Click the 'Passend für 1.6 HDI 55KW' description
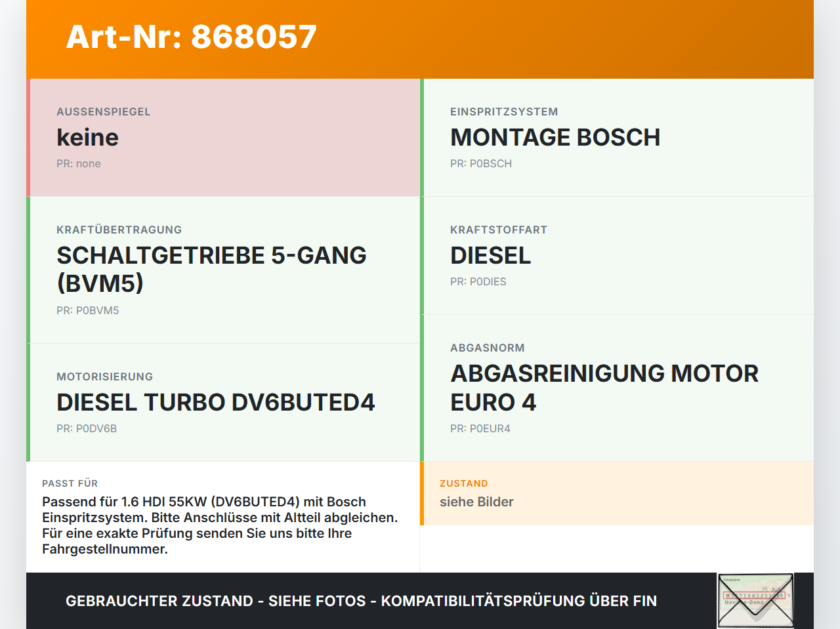 [x=220, y=525]
